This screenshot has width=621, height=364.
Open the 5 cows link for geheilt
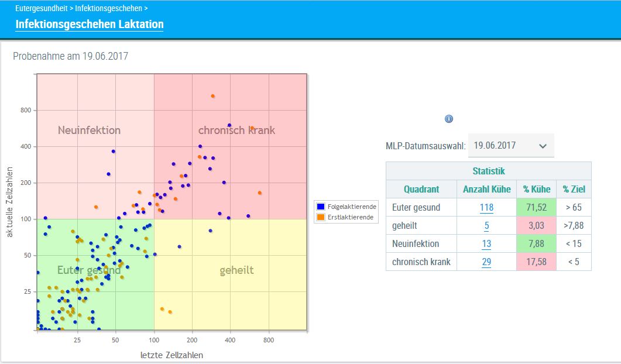[486, 225]
